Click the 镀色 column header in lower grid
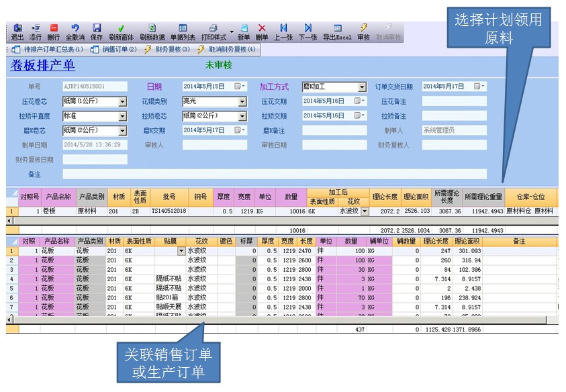566x392 pixels. pos(226,241)
